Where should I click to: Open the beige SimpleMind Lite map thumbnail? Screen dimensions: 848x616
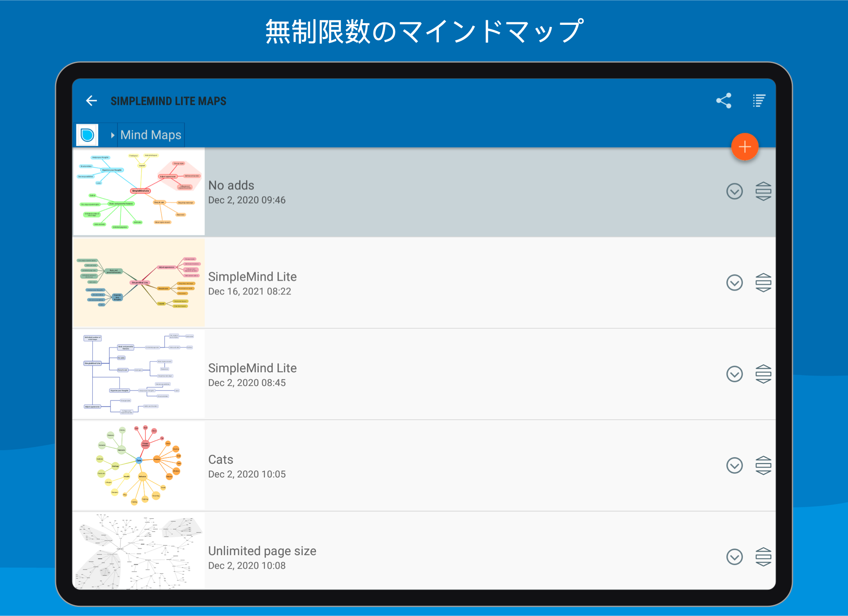(139, 283)
